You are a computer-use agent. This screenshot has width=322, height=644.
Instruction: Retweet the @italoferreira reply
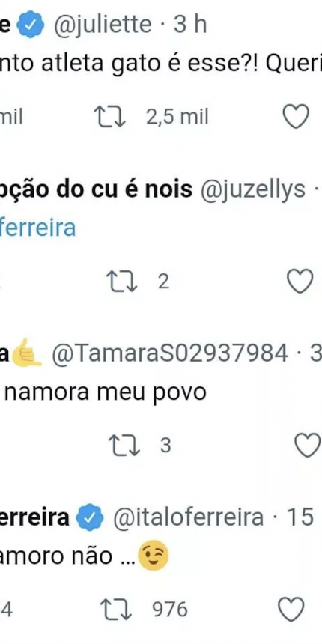point(116,610)
